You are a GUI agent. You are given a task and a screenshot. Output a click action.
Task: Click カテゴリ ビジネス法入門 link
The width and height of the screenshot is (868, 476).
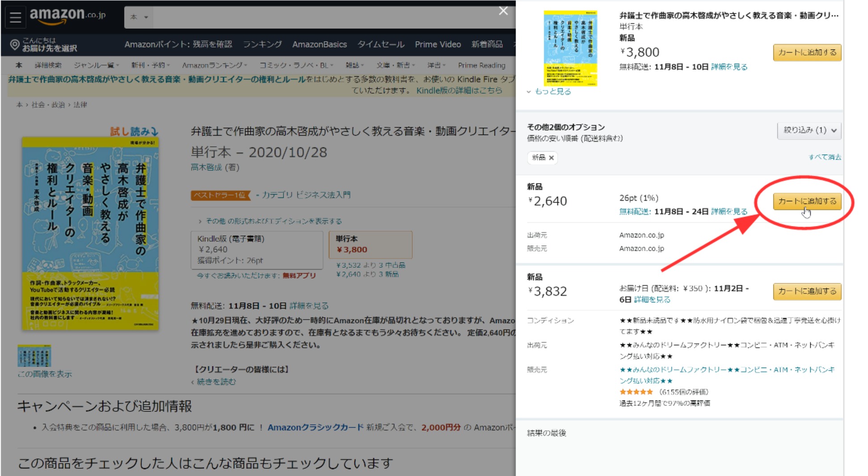306,195
